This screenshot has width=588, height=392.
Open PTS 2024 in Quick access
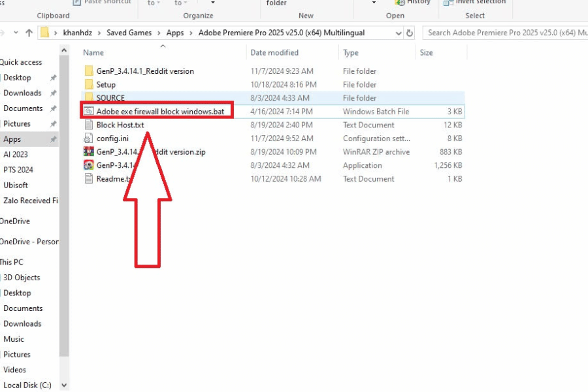coord(18,170)
